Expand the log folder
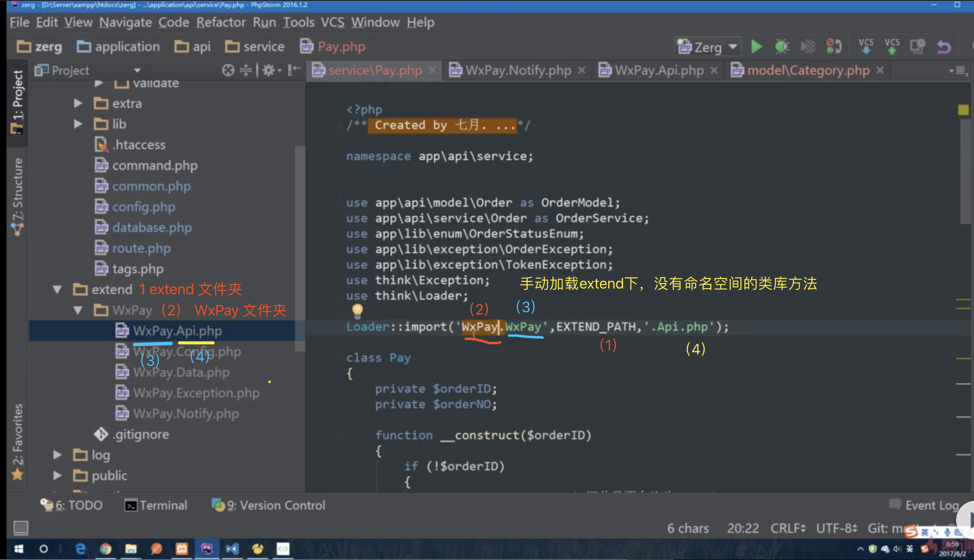 point(57,455)
